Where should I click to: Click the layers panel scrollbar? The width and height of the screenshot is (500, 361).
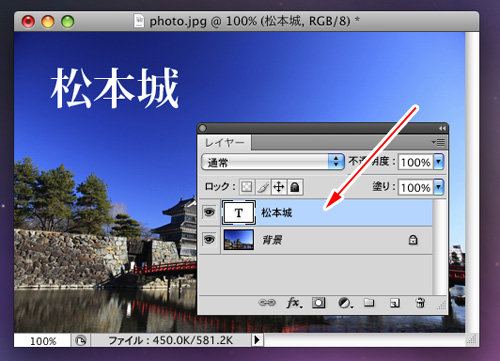point(440,247)
